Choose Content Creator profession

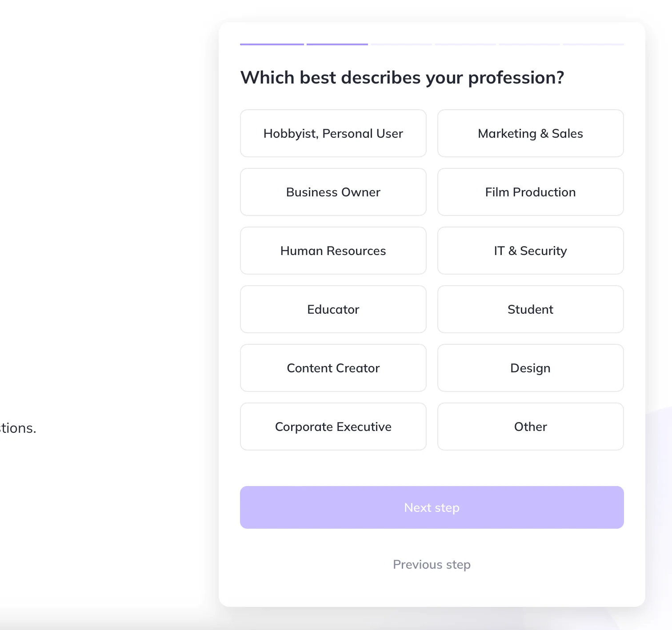(x=333, y=368)
